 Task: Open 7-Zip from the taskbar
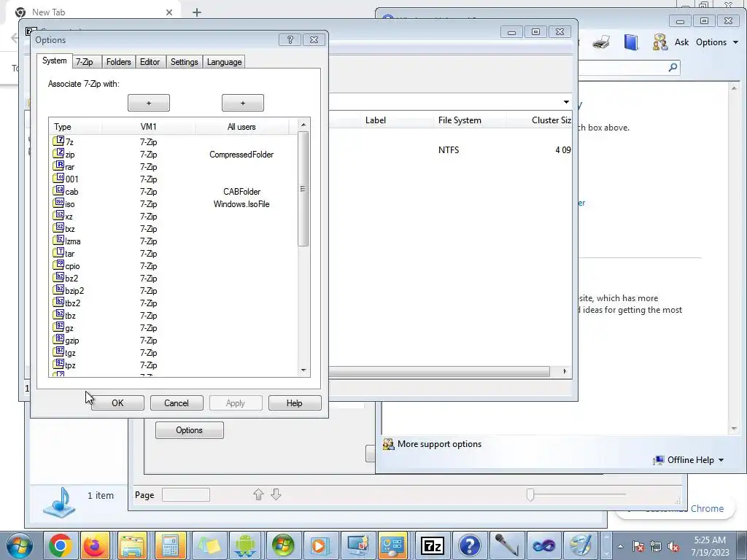pyautogui.click(x=432, y=545)
